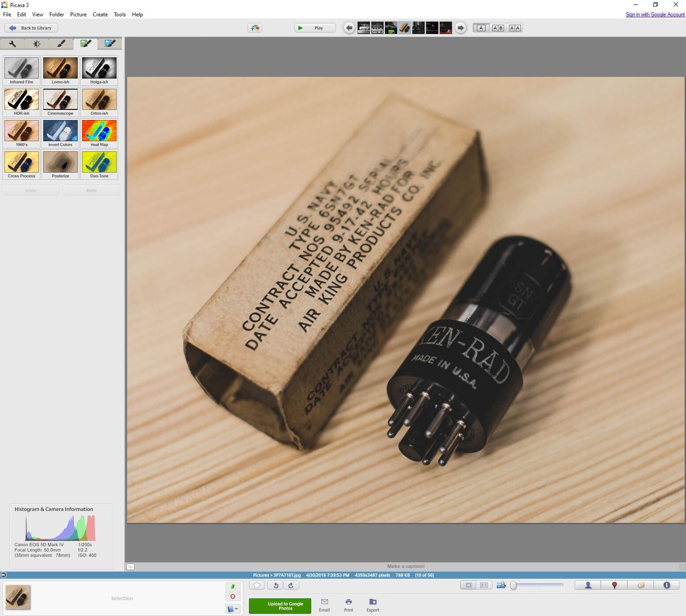Go to the previous photo arrow
The image size is (686, 616).
[x=349, y=28]
